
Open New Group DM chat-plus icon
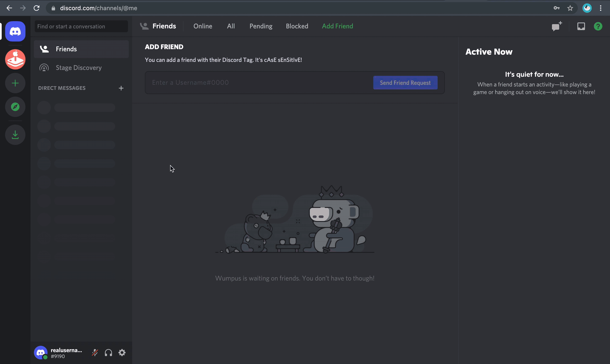tap(557, 26)
